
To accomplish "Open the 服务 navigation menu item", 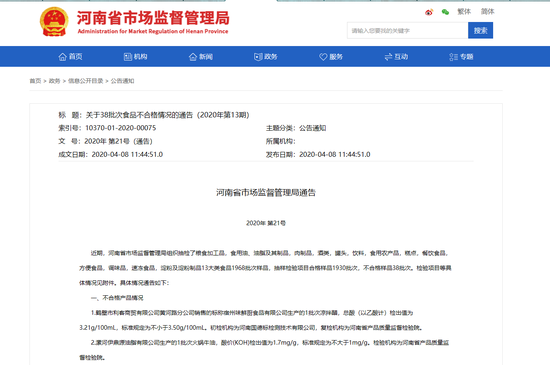I will click(x=331, y=57).
